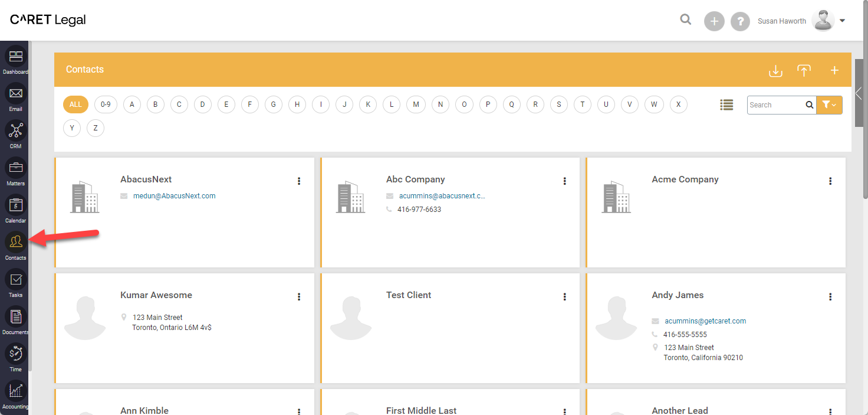Open Tasks from the sidebar
The height and width of the screenshot is (415, 868).
click(16, 279)
